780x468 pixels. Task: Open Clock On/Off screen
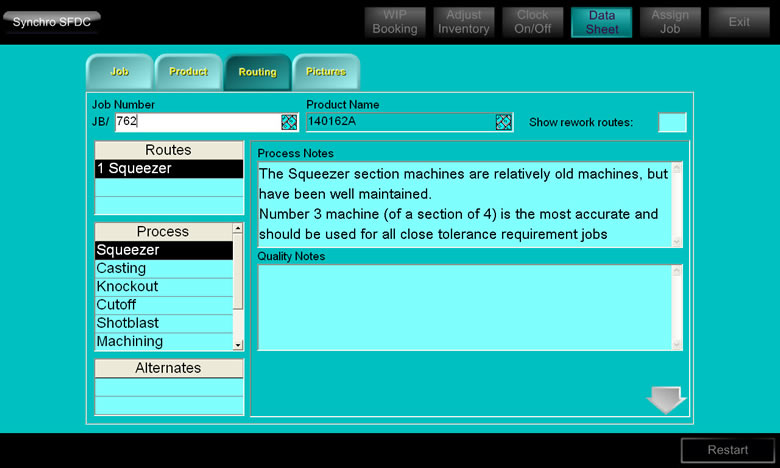[x=532, y=22]
